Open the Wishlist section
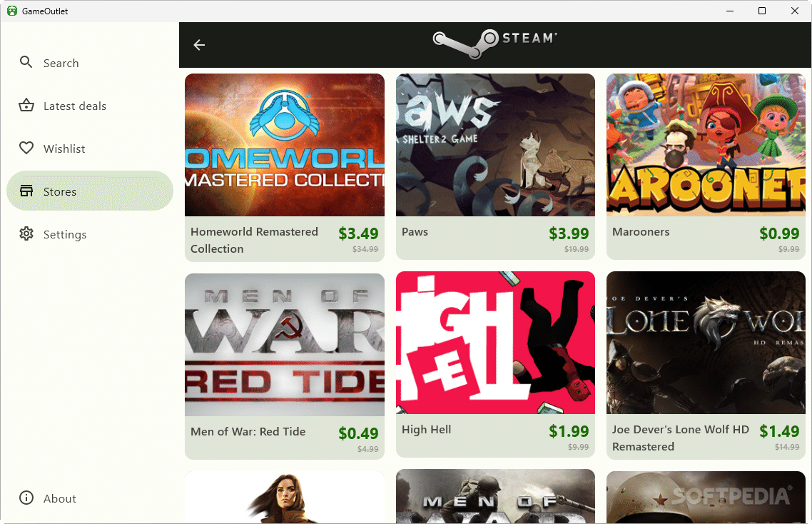Screen dimensions: 812x524 (90, 148)
